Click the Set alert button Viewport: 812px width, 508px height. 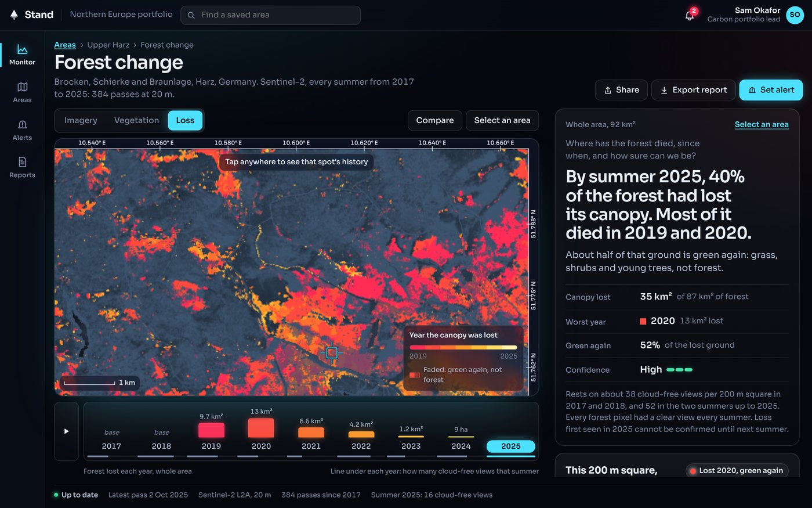click(771, 90)
